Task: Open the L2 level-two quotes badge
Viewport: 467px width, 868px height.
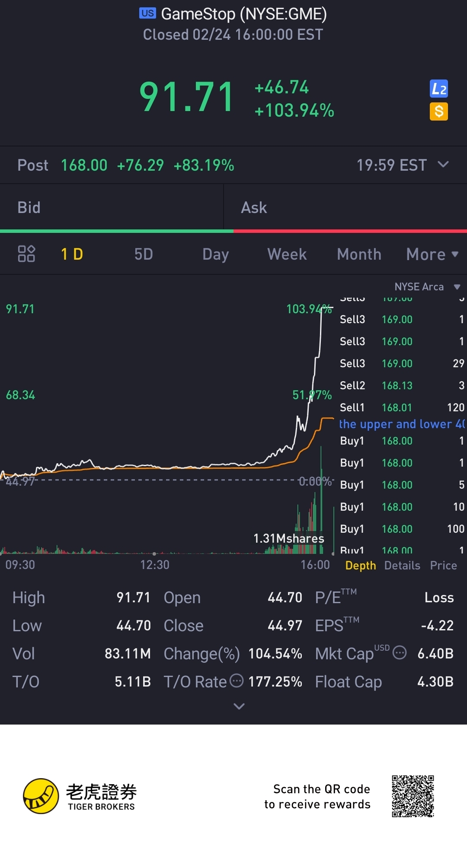Action: 439,89
